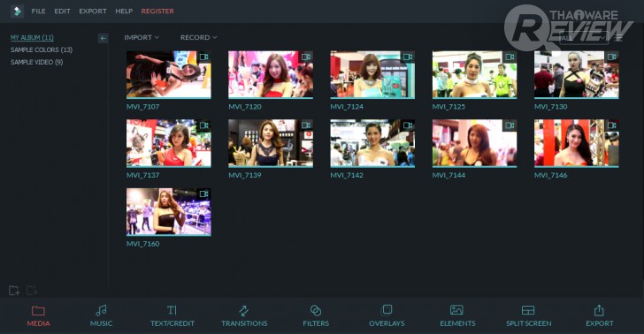Switch to the MUSIC tab

pyautogui.click(x=101, y=316)
